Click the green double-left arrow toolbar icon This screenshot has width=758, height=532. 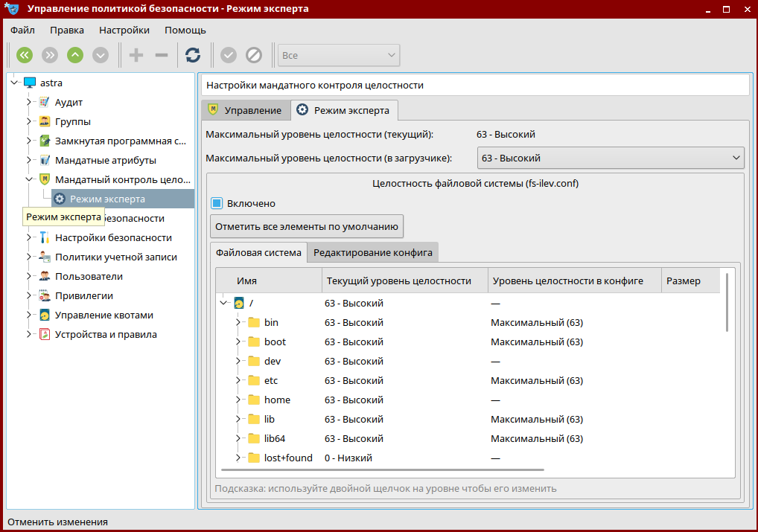pos(25,55)
